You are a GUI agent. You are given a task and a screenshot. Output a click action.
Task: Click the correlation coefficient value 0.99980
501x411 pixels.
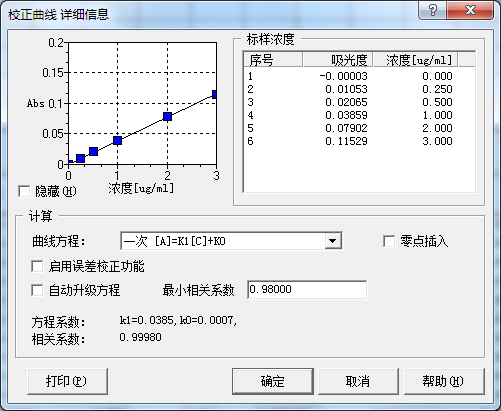coord(140,337)
